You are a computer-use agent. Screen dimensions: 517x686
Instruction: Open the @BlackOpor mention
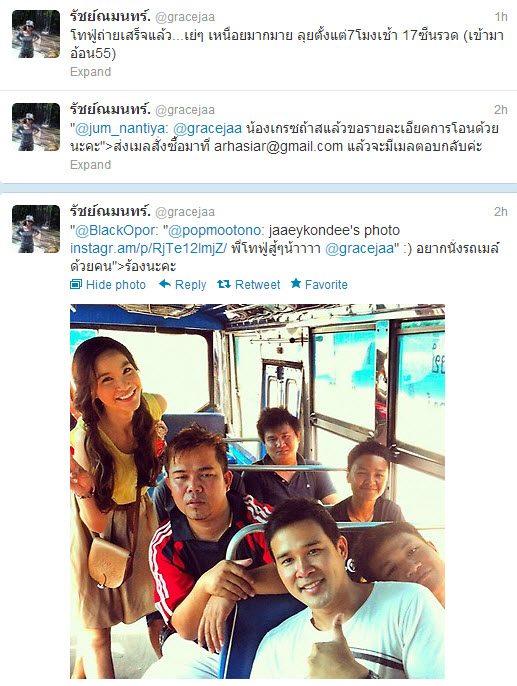pyautogui.click(x=115, y=230)
